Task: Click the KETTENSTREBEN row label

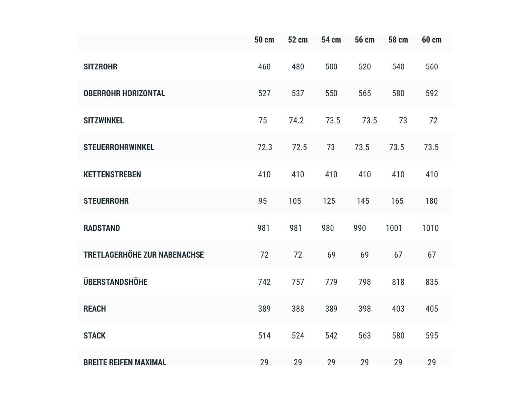Action: pyautogui.click(x=112, y=174)
